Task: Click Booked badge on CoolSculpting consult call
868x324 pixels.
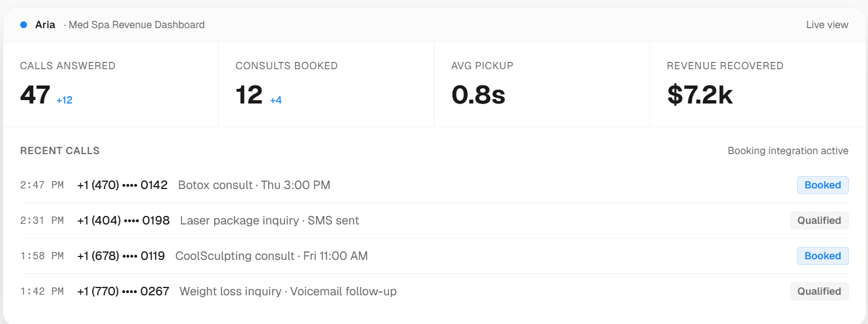Action: (x=822, y=256)
